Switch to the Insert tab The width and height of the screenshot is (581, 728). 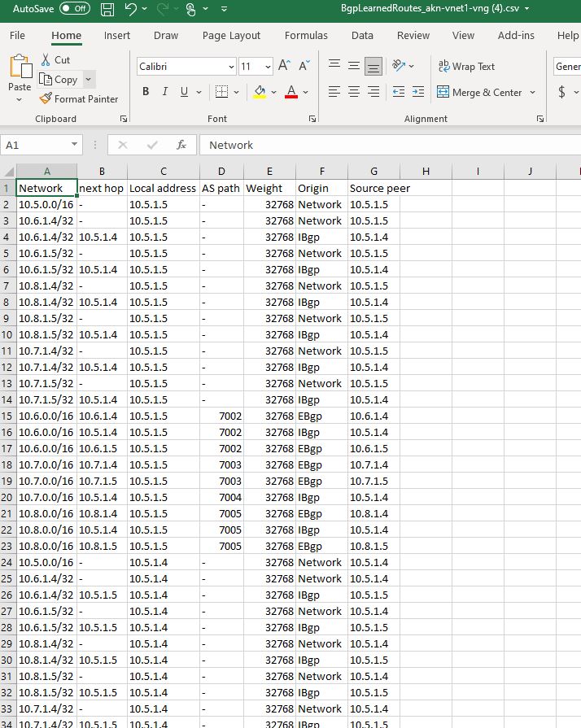click(x=117, y=35)
